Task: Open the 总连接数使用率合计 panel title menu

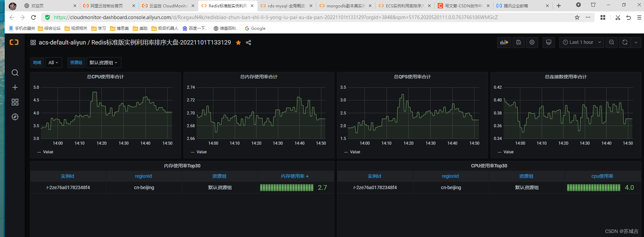Action: coord(566,77)
